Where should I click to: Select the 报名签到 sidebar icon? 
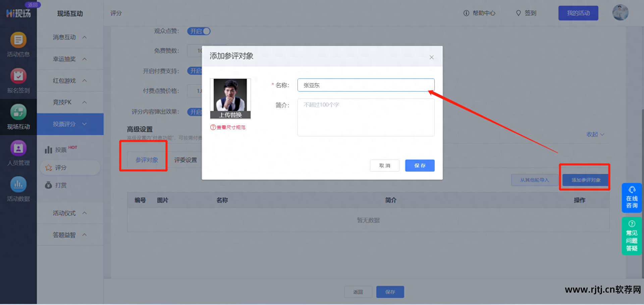pos(18,80)
